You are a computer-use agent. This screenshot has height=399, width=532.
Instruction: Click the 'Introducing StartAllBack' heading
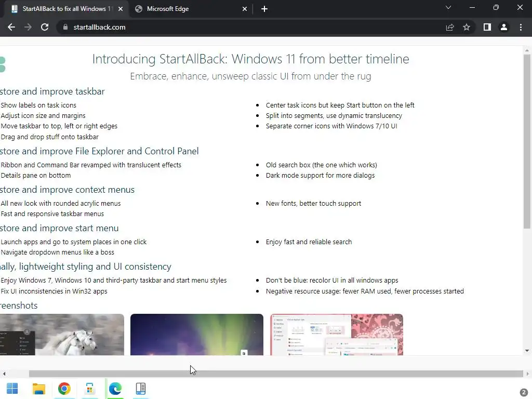coord(251,59)
